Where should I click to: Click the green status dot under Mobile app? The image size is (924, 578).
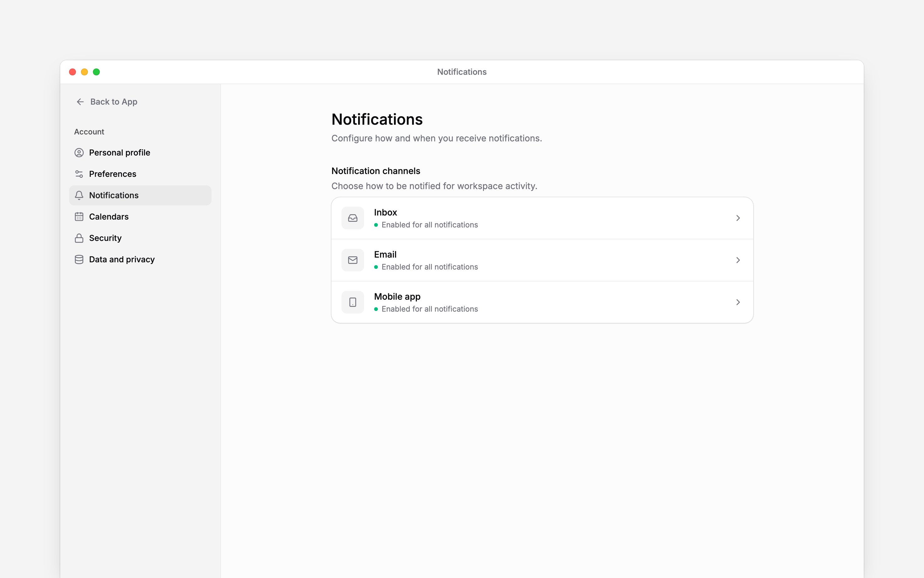(376, 309)
